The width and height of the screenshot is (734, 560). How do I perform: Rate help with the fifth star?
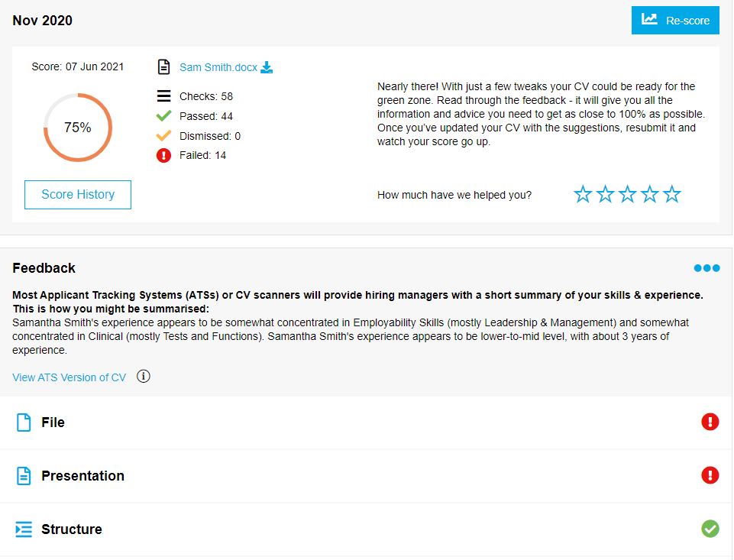(671, 194)
